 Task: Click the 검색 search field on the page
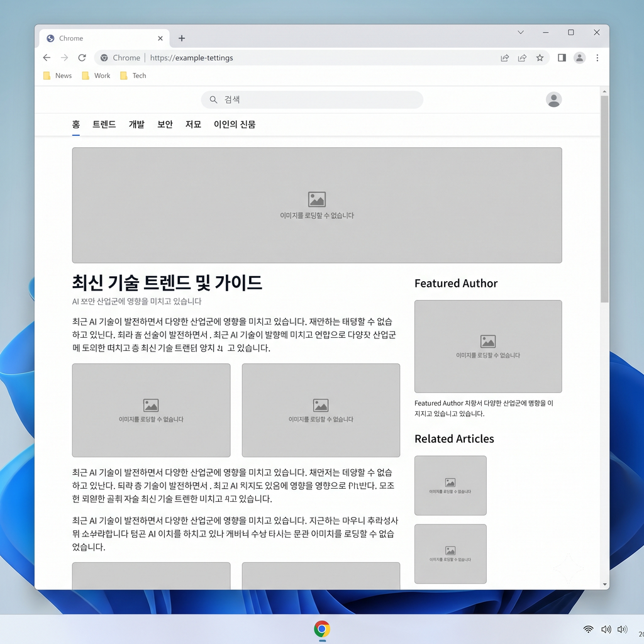[312, 100]
